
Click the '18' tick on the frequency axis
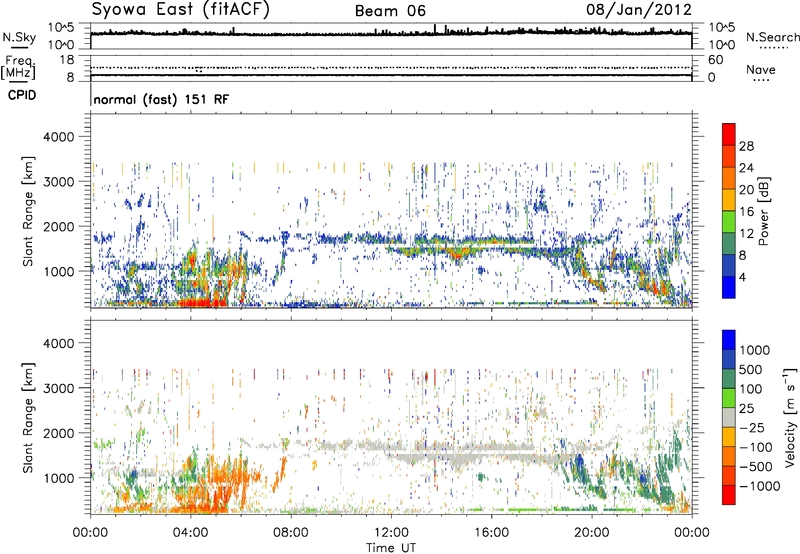(67, 59)
